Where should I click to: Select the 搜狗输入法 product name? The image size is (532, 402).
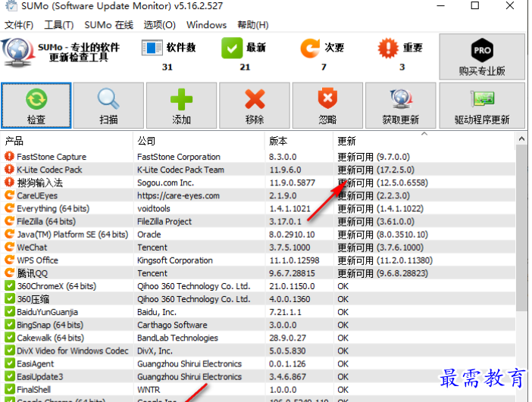click(x=40, y=182)
